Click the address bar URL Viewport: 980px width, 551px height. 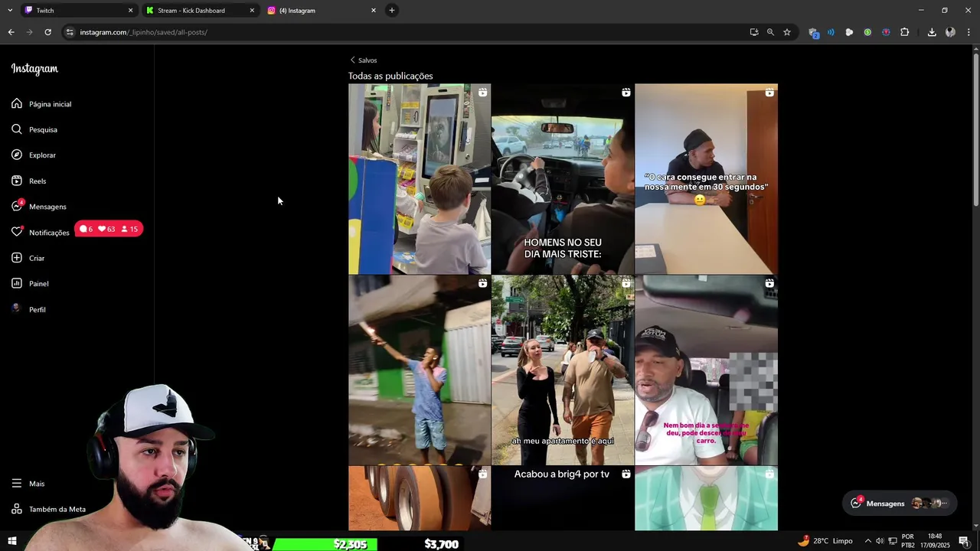pyautogui.click(x=143, y=32)
